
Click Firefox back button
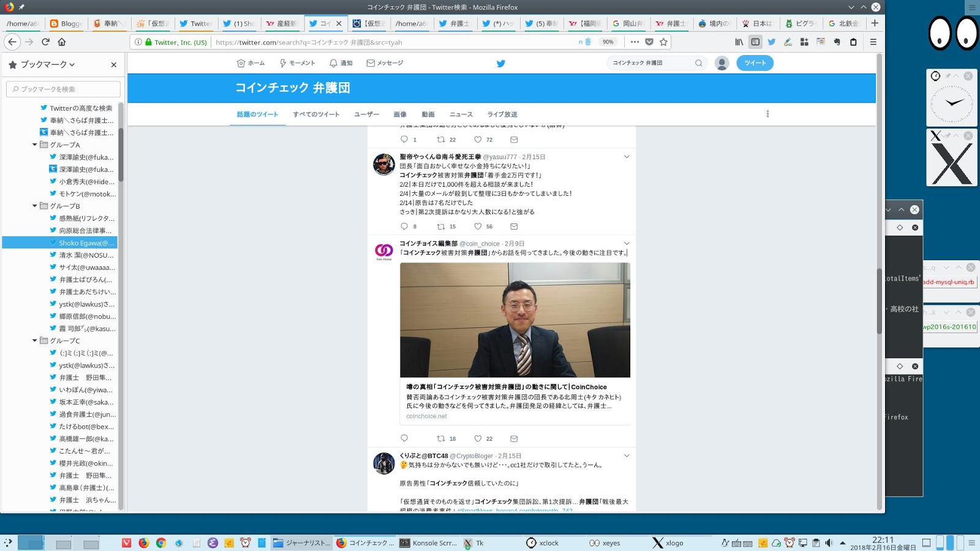tap(12, 42)
